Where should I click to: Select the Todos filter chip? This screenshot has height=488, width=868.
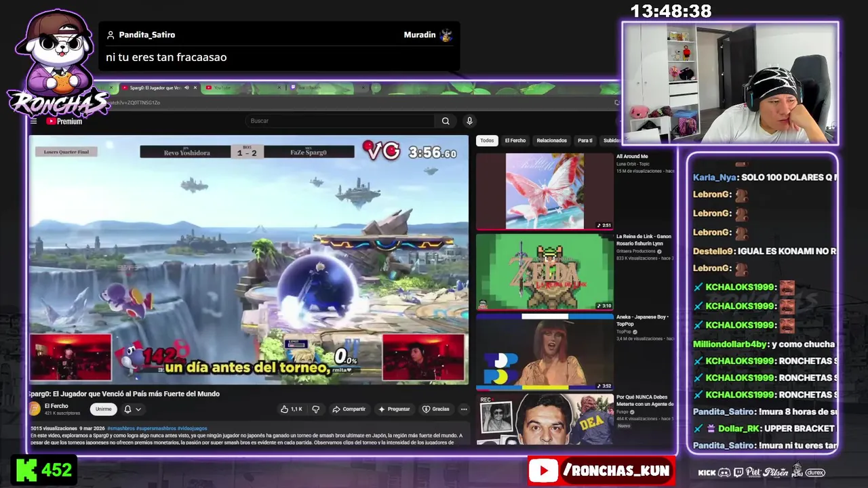click(x=487, y=141)
